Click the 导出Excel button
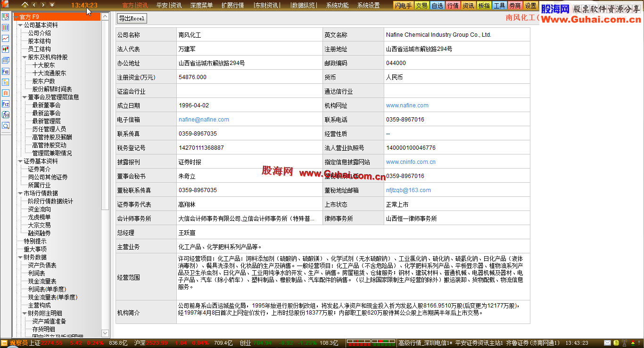The image size is (644, 348). tap(132, 18)
